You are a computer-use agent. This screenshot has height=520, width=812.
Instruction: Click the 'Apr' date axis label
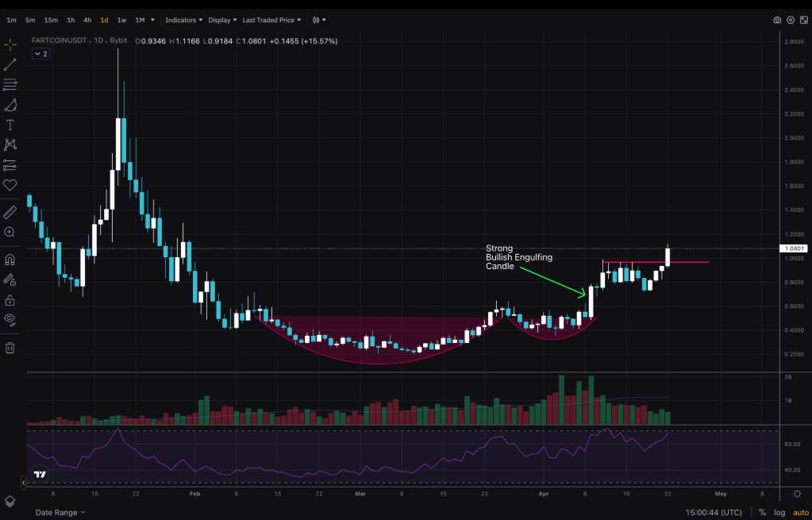pos(543,494)
